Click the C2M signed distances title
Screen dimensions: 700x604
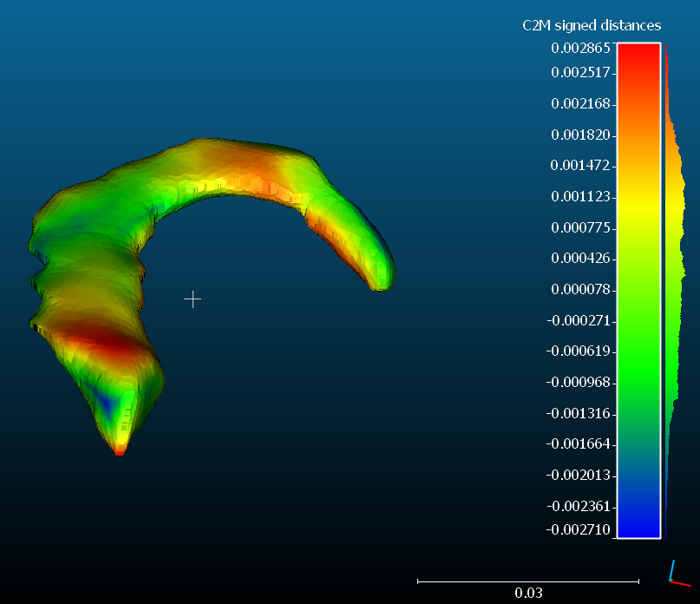[591, 25]
